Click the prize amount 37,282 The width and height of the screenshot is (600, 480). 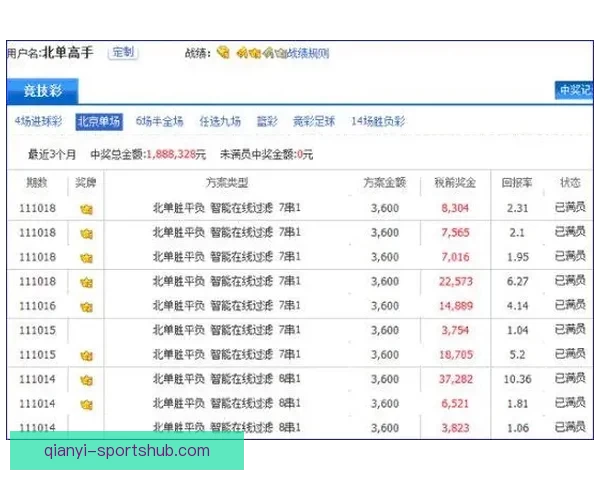pos(456,379)
